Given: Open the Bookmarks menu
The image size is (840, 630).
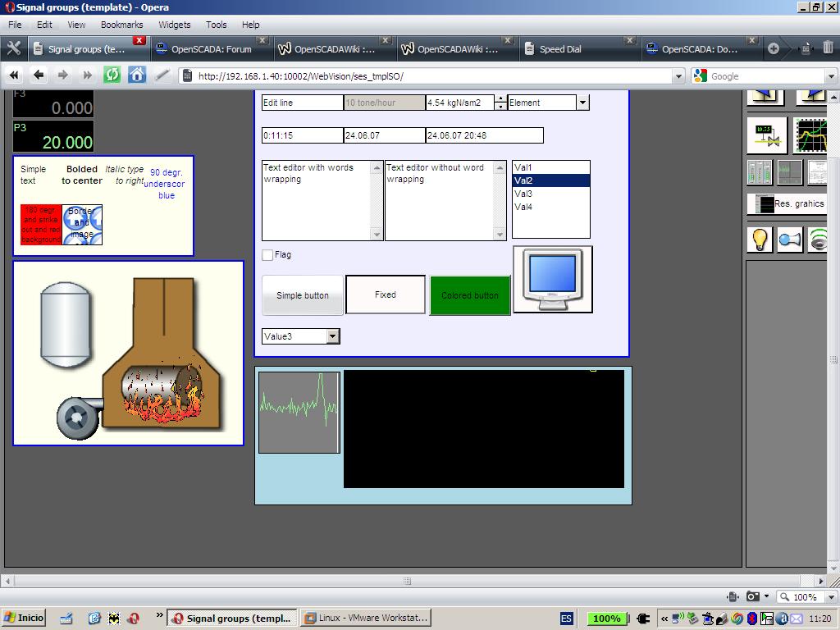Looking at the screenshot, I should click(x=121, y=25).
